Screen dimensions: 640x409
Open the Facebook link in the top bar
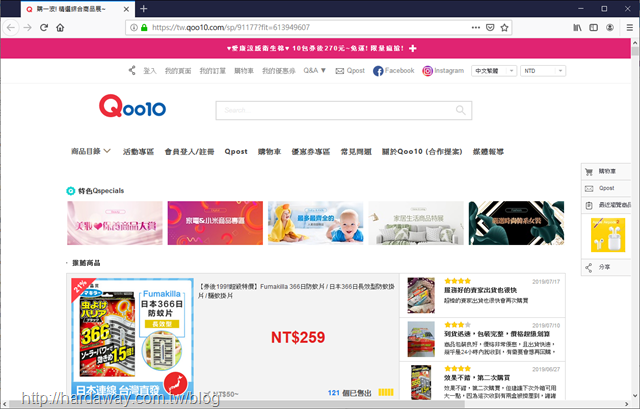(393, 71)
